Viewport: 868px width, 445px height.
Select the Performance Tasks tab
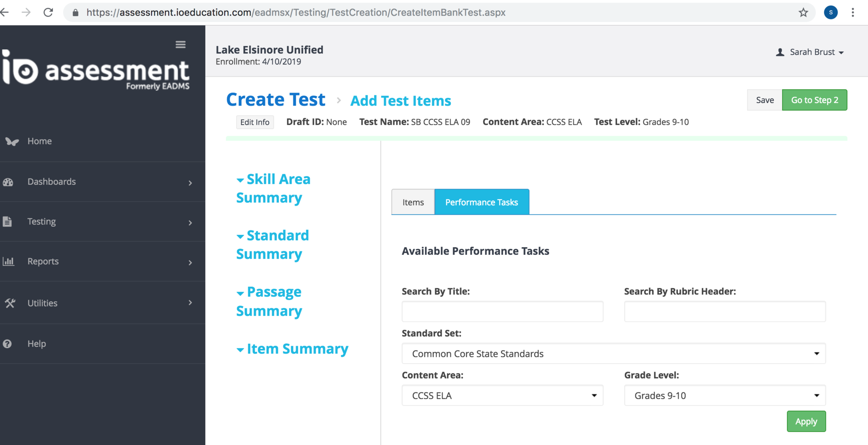coord(481,202)
